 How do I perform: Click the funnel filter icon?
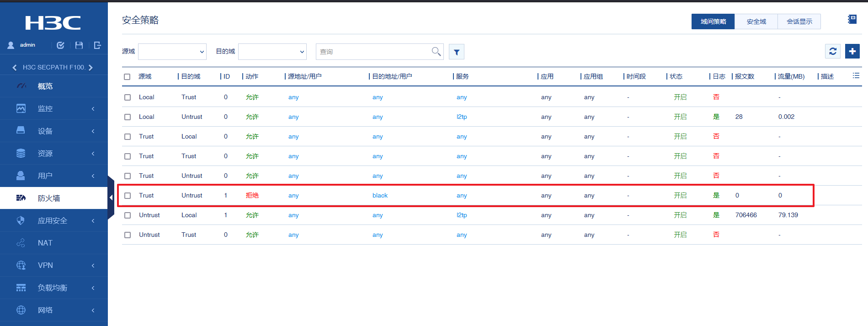coord(457,52)
